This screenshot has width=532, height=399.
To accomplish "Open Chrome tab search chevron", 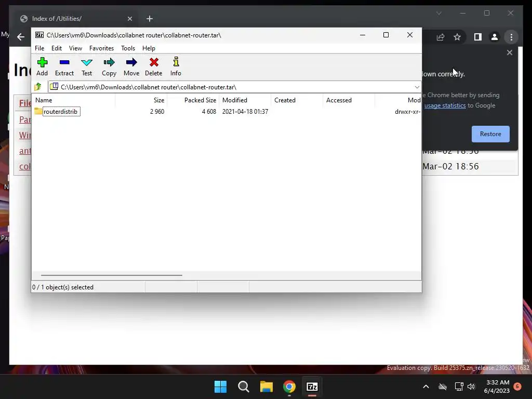I will (x=438, y=13).
